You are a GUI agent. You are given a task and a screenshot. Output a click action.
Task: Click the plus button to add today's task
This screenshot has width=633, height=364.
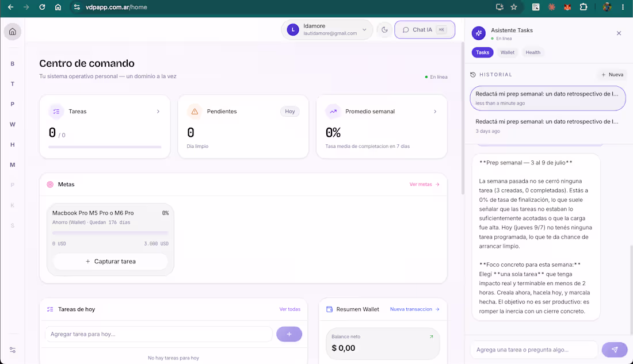click(289, 334)
